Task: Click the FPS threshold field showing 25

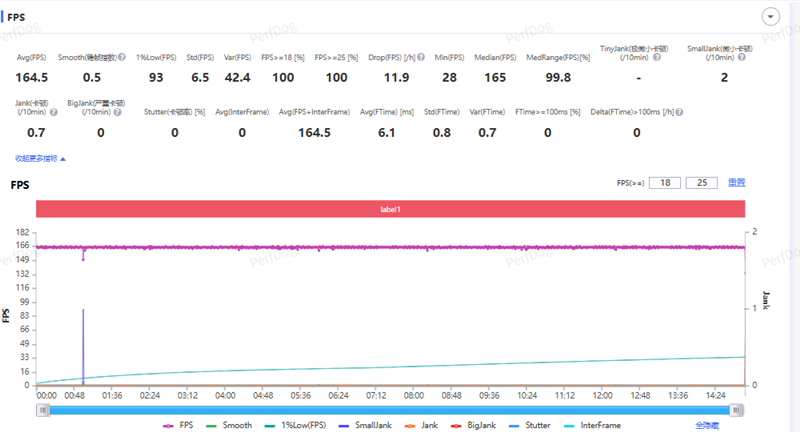Action: (702, 183)
